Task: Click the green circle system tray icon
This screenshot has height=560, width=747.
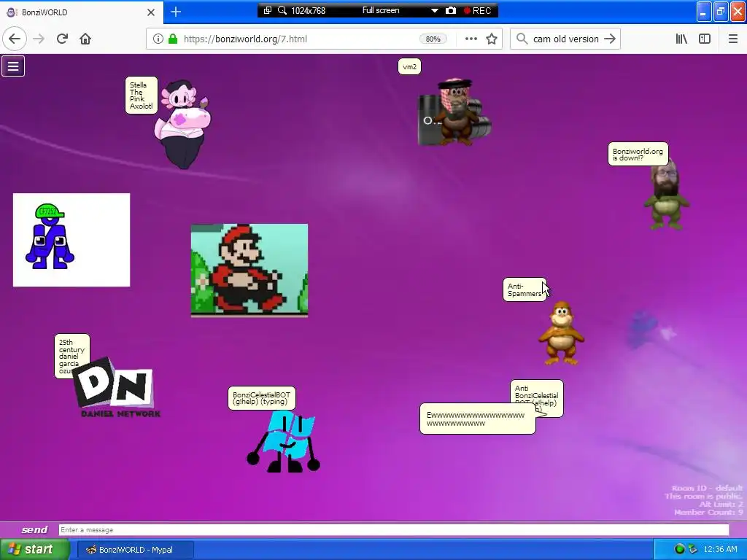Action: point(680,549)
